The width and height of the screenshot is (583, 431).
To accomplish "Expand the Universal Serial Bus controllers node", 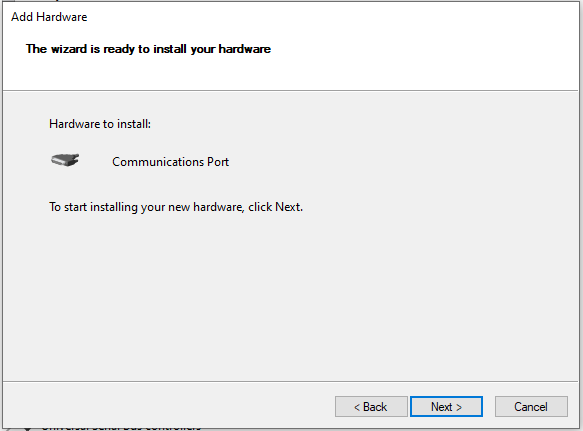I will [x=27, y=428].
